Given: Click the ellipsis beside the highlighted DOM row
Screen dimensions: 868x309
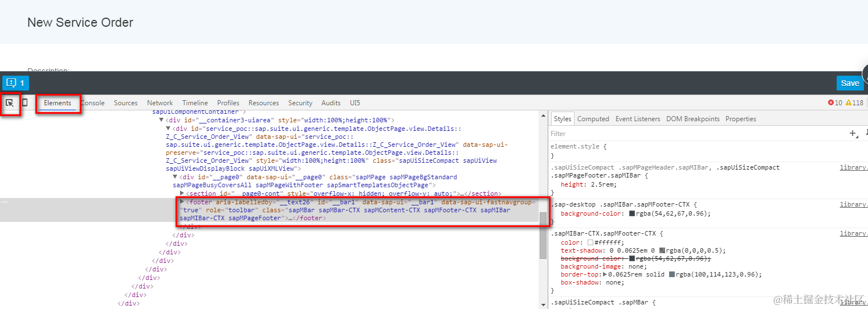Looking at the screenshot, I should (5, 202).
